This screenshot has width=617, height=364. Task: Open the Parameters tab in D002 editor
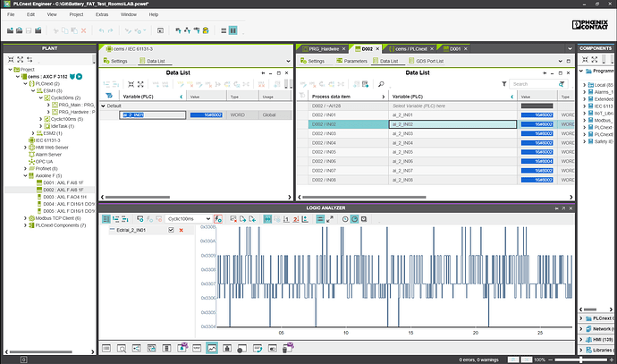click(x=355, y=61)
